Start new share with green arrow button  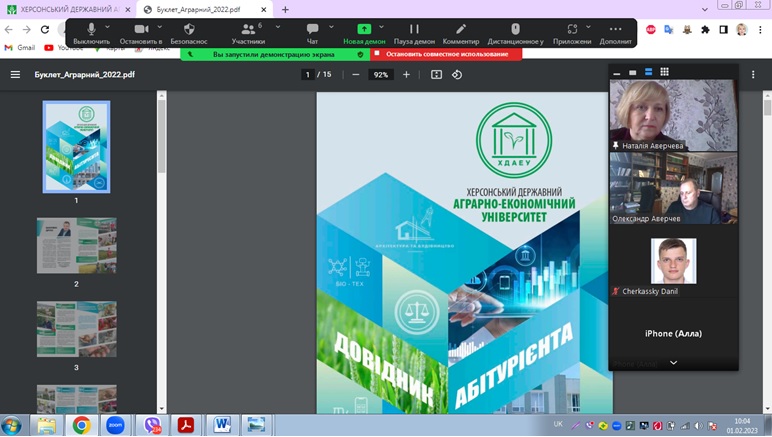pos(364,33)
